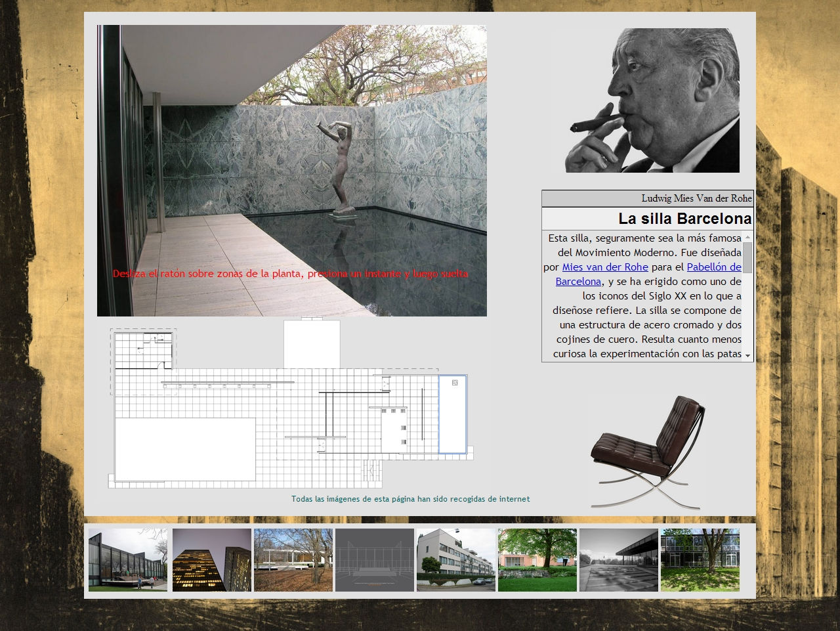The image size is (840, 631).
Task: Click the blue-outlined zone on the floor plan
Action: [453, 414]
